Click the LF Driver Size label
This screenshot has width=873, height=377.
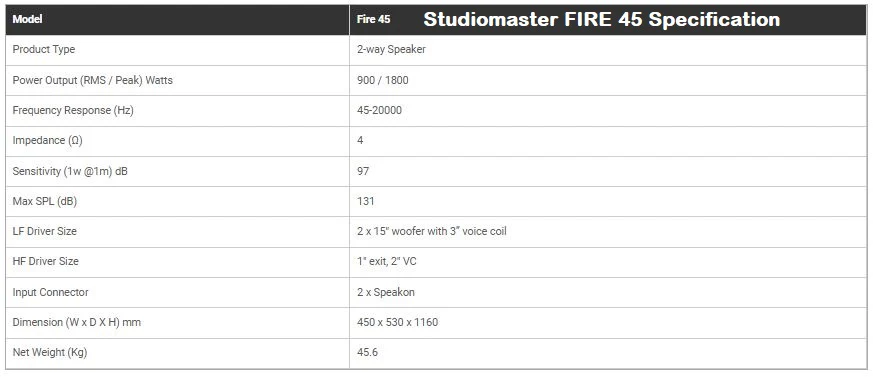[45, 231]
